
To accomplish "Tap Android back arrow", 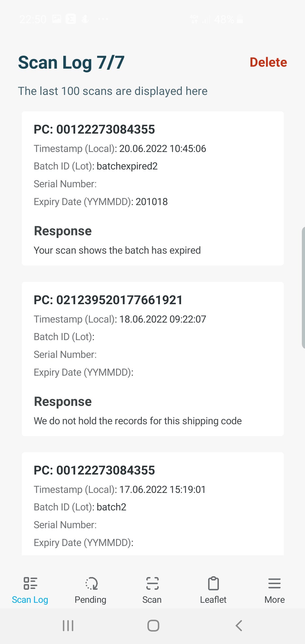I will point(239,626).
